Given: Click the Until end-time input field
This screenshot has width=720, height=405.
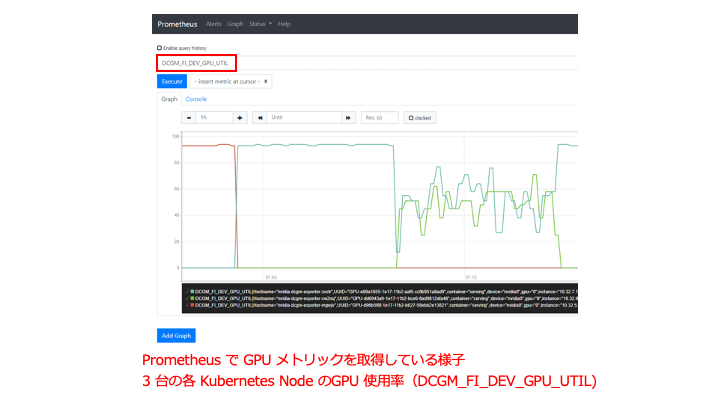Looking at the screenshot, I should [304, 118].
